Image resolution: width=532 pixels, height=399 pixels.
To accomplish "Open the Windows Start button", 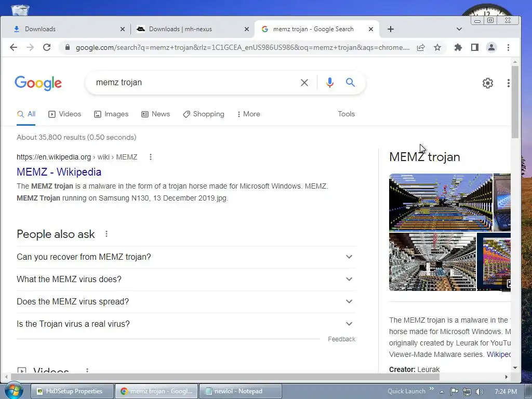I will pos(14,391).
